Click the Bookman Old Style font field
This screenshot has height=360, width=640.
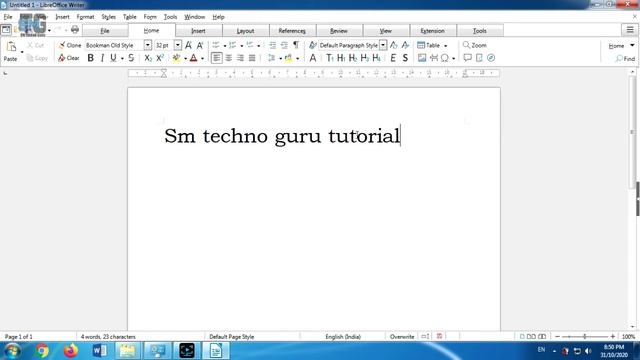pyautogui.click(x=114, y=45)
